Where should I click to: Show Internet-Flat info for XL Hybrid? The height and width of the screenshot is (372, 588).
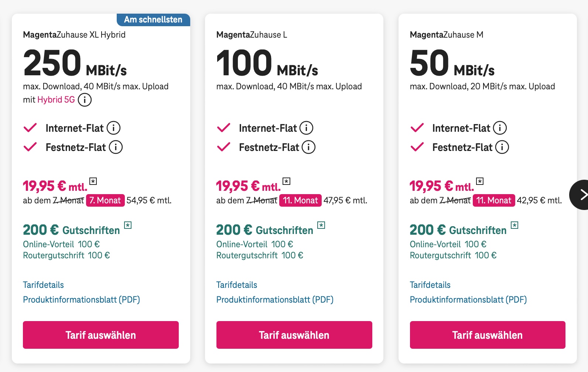tap(113, 128)
